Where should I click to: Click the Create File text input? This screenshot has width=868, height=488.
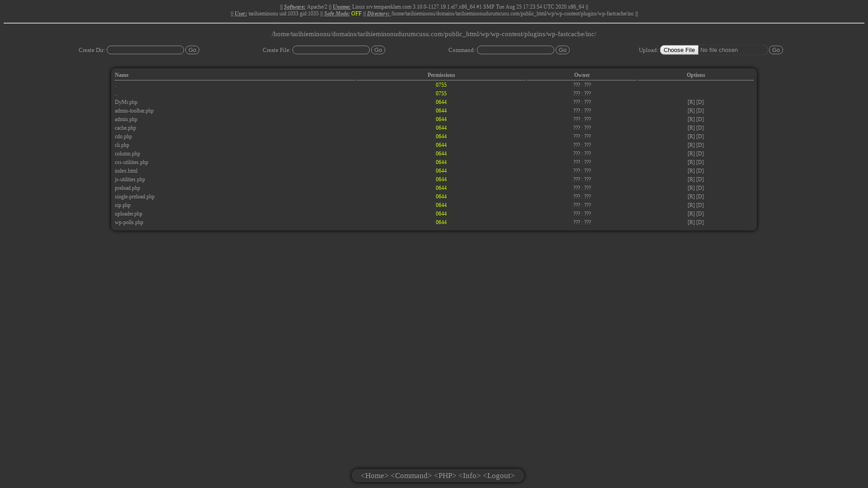click(x=331, y=50)
